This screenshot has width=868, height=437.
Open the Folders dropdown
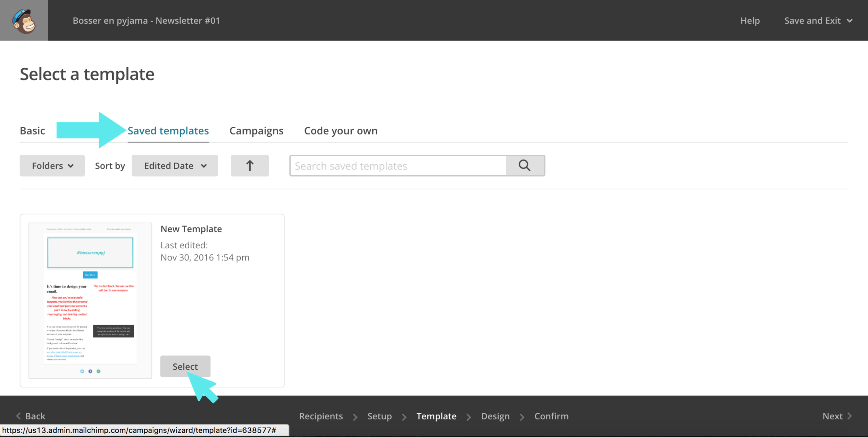52,166
